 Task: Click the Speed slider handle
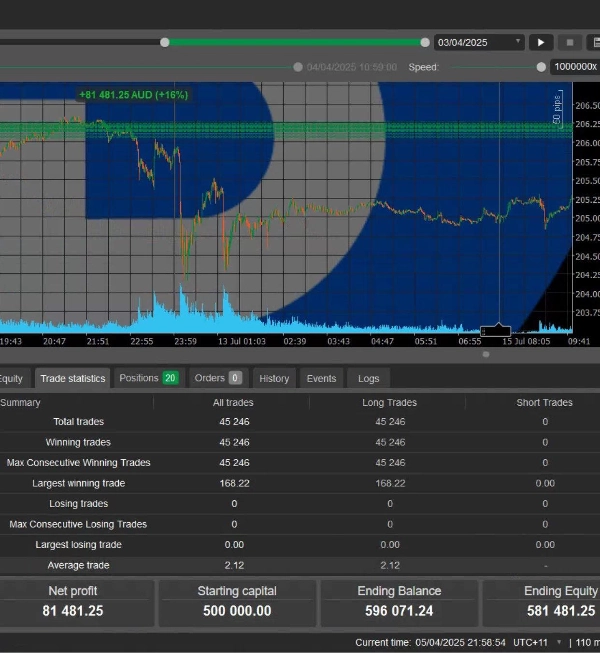click(x=541, y=67)
